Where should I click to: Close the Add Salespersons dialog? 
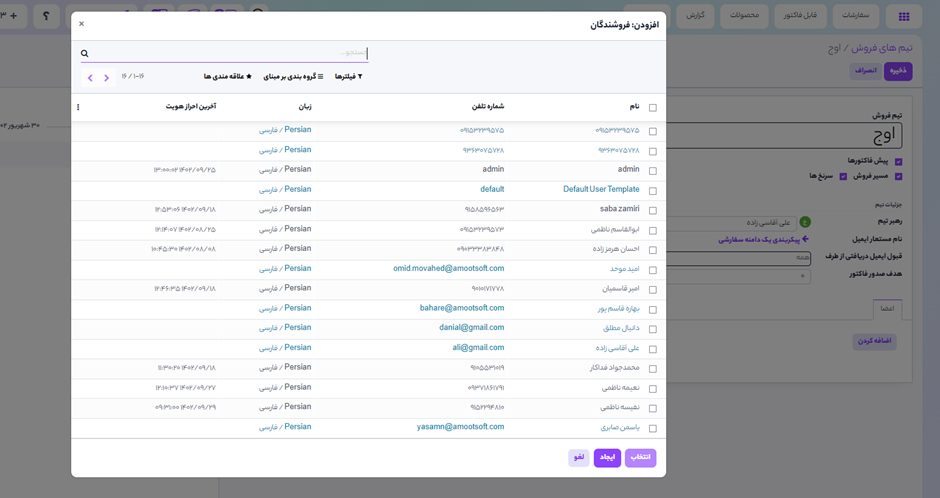82,24
